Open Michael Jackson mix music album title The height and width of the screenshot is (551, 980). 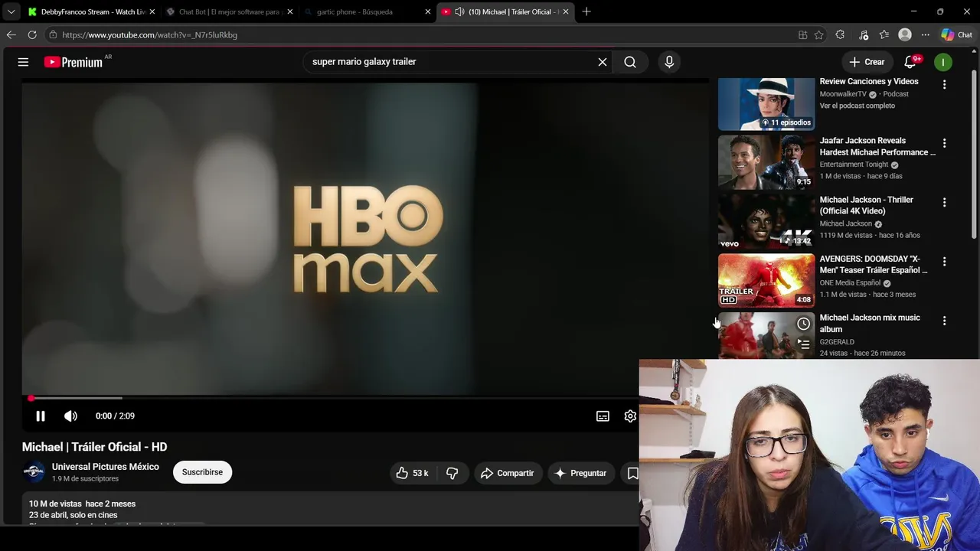click(x=870, y=323)
